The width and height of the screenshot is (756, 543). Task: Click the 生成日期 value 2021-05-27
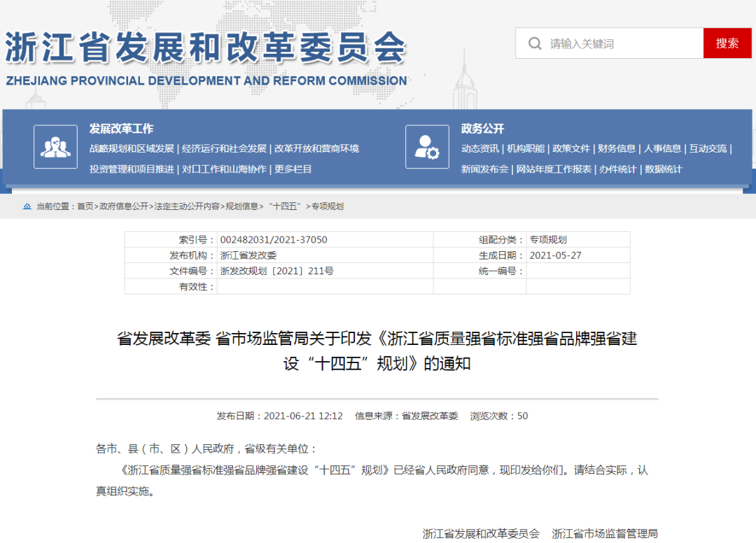(x=555, y=255)
